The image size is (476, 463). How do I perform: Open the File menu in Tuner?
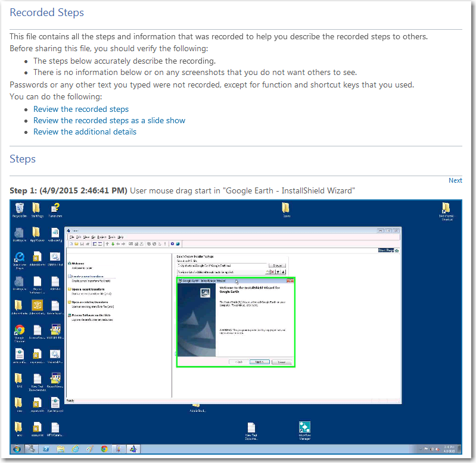point(72,237)
